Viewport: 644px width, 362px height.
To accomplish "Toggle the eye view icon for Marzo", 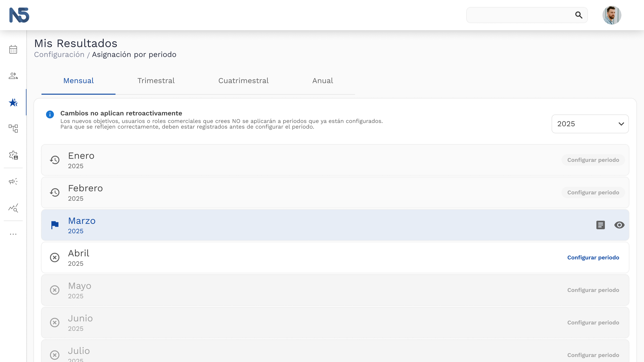I will click(x=619, y=225).
